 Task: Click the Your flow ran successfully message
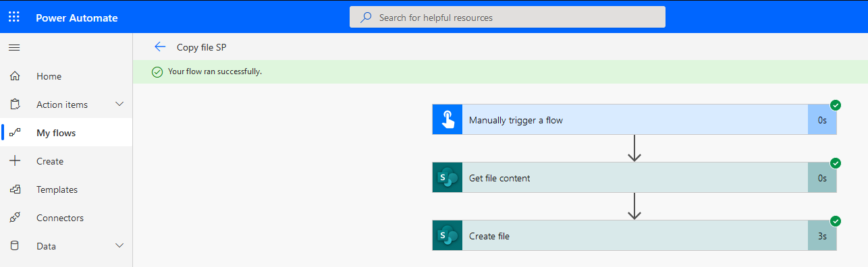pos(215,71)
